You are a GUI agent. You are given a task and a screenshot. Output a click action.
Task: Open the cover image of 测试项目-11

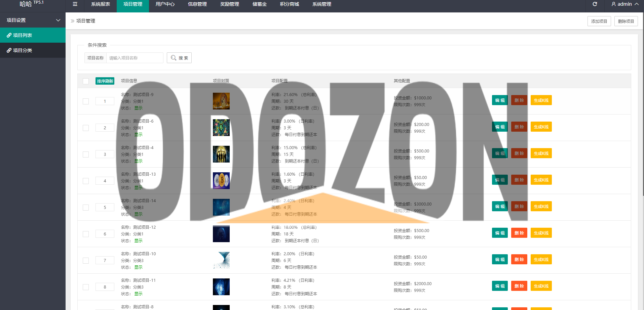(221, 287)
